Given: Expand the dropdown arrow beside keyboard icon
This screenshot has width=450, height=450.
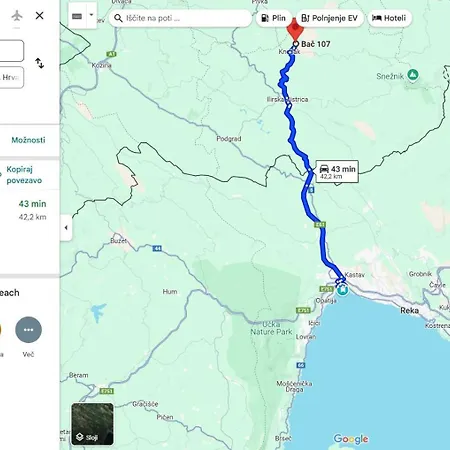Looking at the screenshot, I should pyautogui.click(x=91, y=15).
